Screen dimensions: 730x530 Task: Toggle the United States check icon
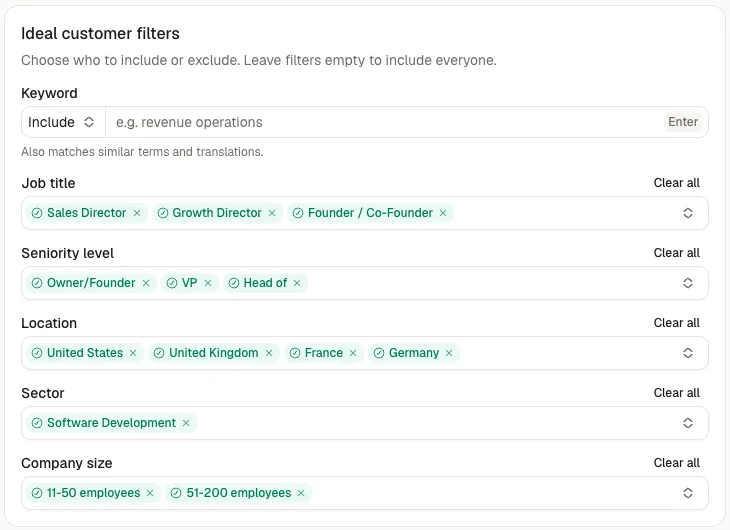(37, 353)
